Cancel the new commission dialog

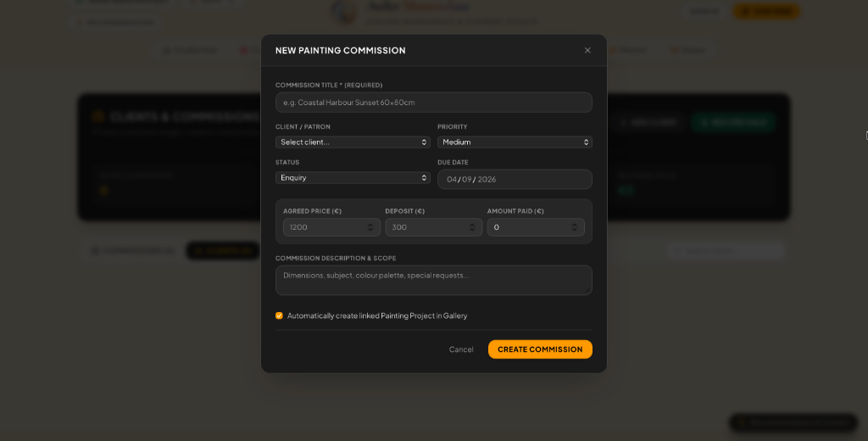(x=461, y=349)
